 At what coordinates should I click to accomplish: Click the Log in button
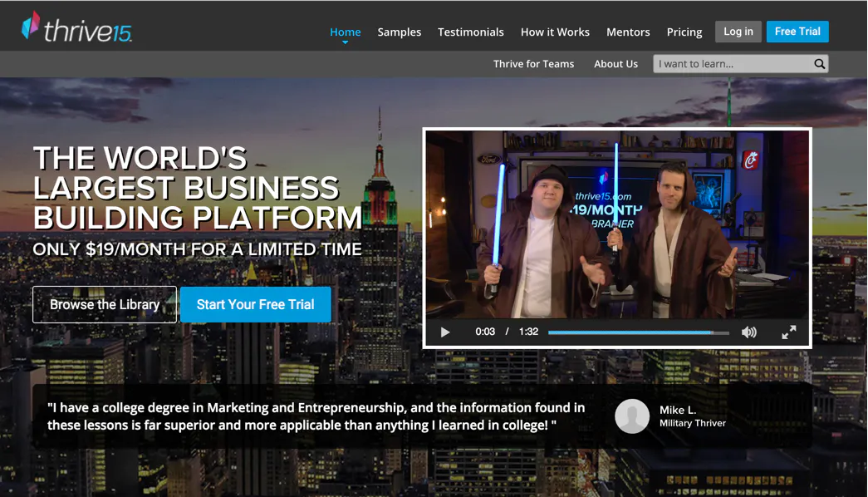[738, 32]
